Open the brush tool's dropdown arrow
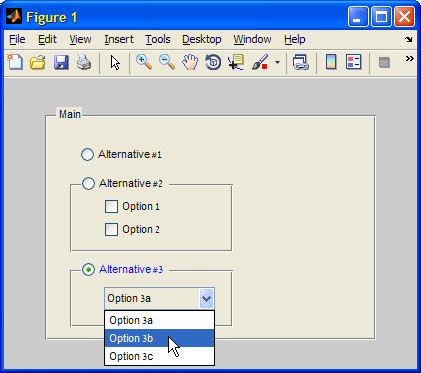The width and height of the screenshot is (421, 373). click(x=277, y=62)
